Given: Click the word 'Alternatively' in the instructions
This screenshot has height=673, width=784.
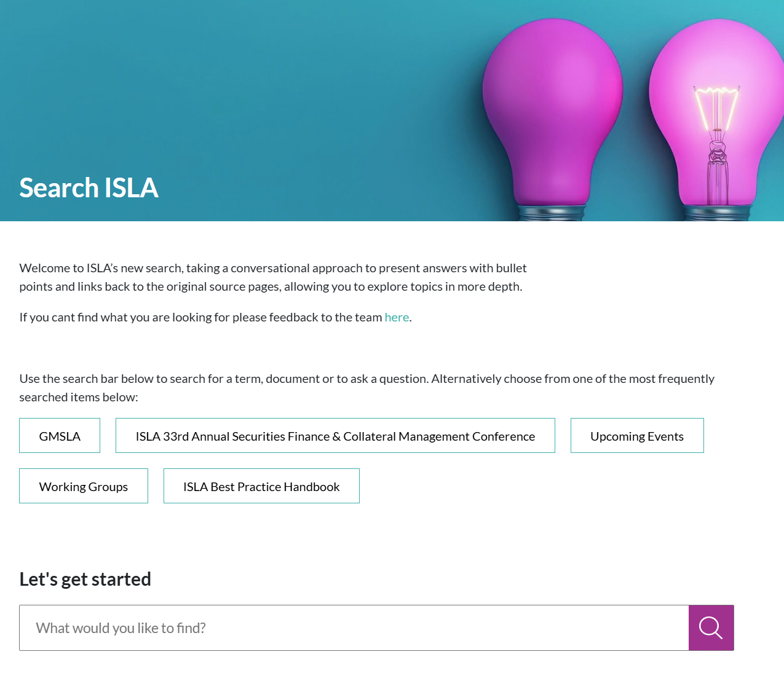Looking at the screenshot, I should [466, 379].
